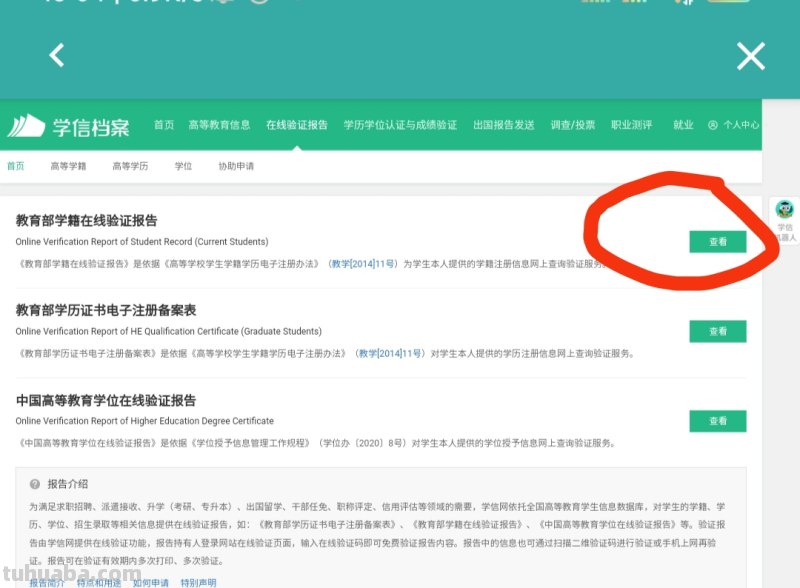The height and width of the screenshot is (588, 800).
Task: Open 学历学位认证与成绩验证 menu
Action: pos(401,125)
